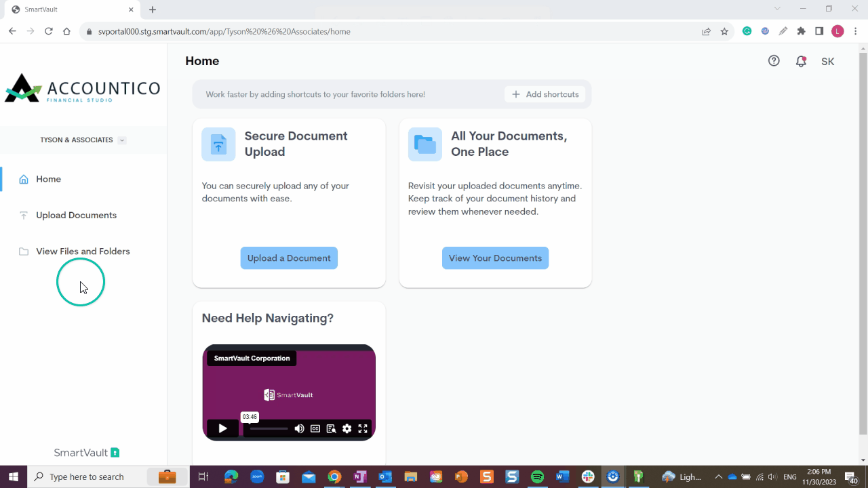
Task: Open the help question mark icon
Action: click(774, 61)
